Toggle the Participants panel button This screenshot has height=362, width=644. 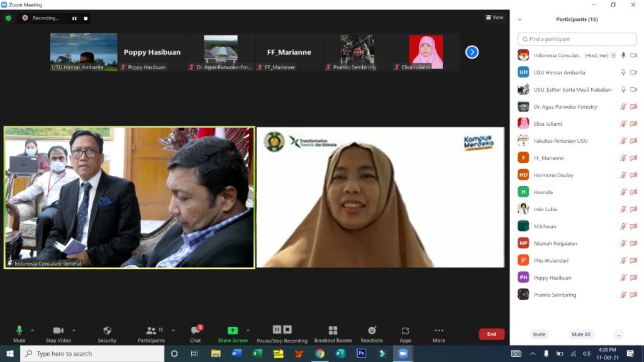point(151,331)
